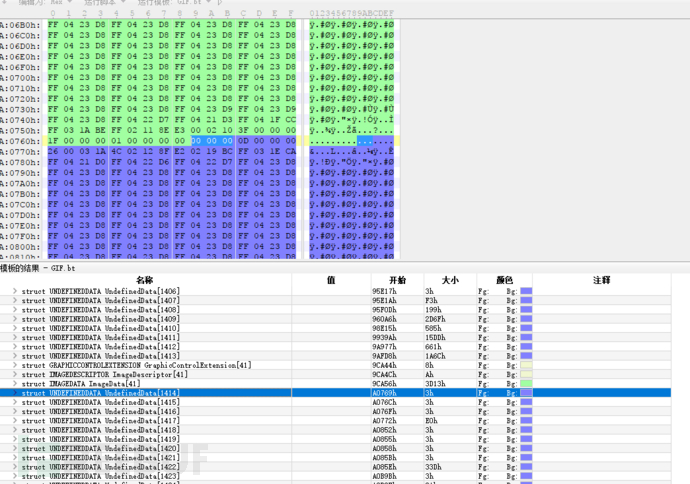Click hex address label A:0760h
The image size is (690, 484).
20,141
